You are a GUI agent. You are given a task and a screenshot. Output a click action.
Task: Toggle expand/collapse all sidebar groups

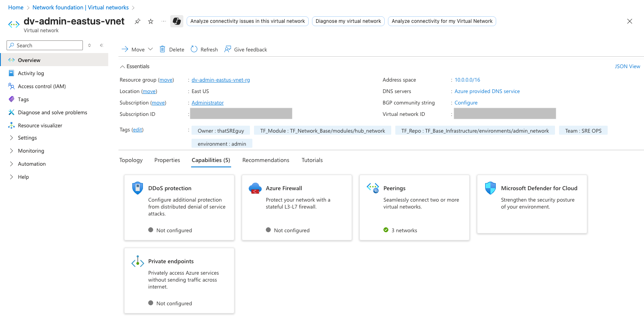[89, 45]
